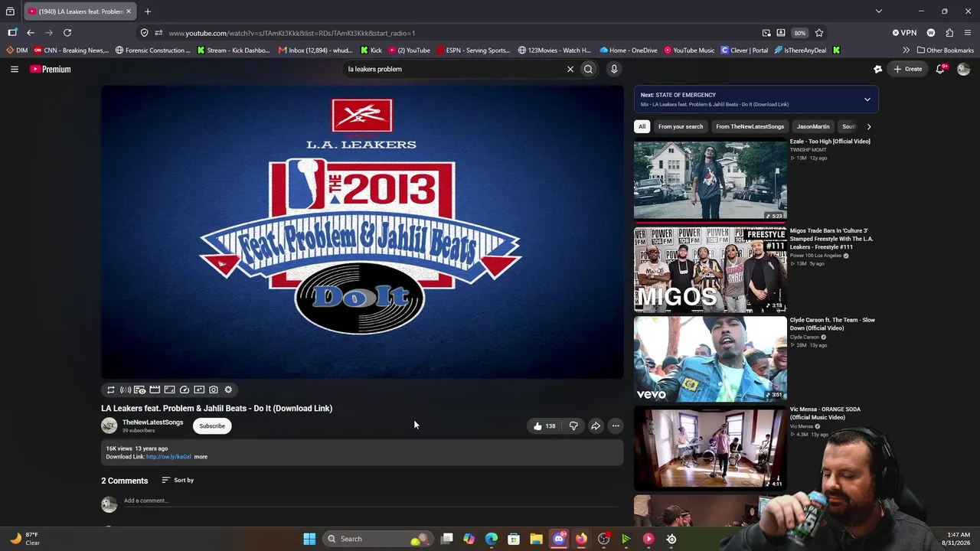Open the CNN - Breaking News bookmark

[71, 51]
